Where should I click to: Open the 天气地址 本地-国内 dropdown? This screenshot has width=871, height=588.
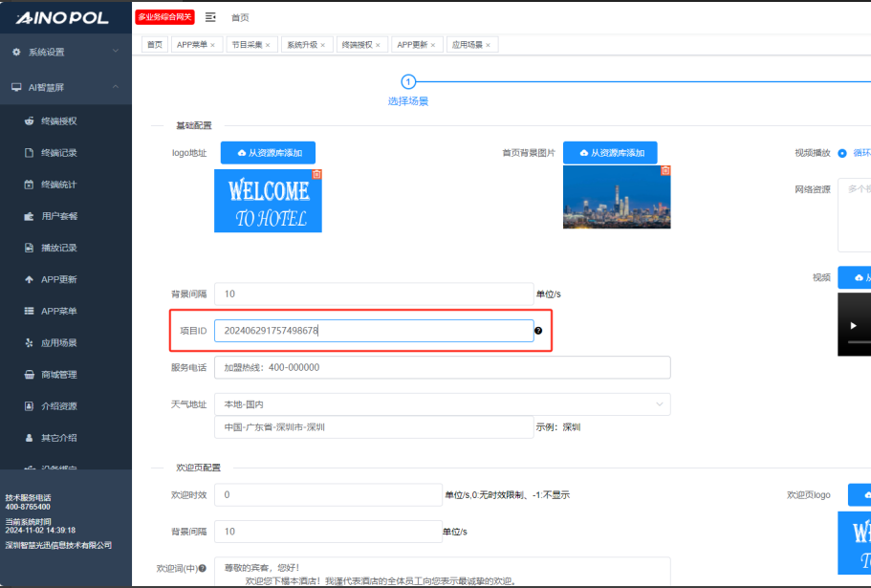tap(442, 404)
